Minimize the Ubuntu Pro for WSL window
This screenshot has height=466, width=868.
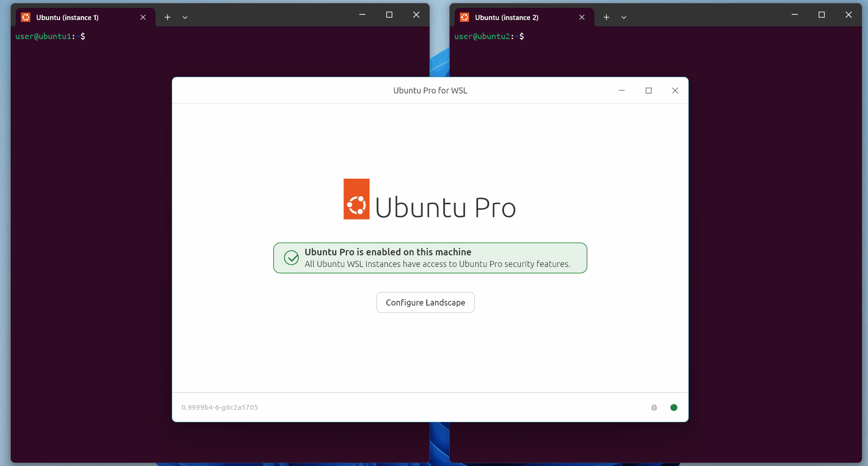tap(621, 90)
